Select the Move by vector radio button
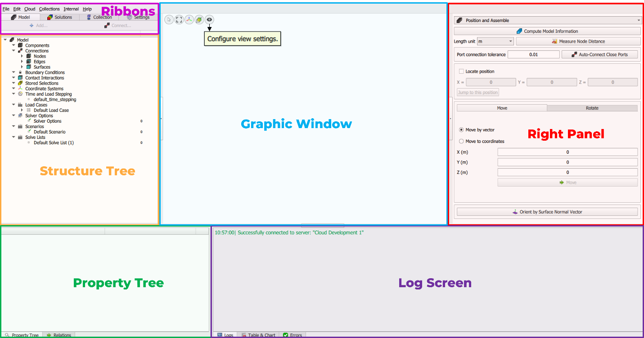This screenshot has height=338, width=644. 461,130
